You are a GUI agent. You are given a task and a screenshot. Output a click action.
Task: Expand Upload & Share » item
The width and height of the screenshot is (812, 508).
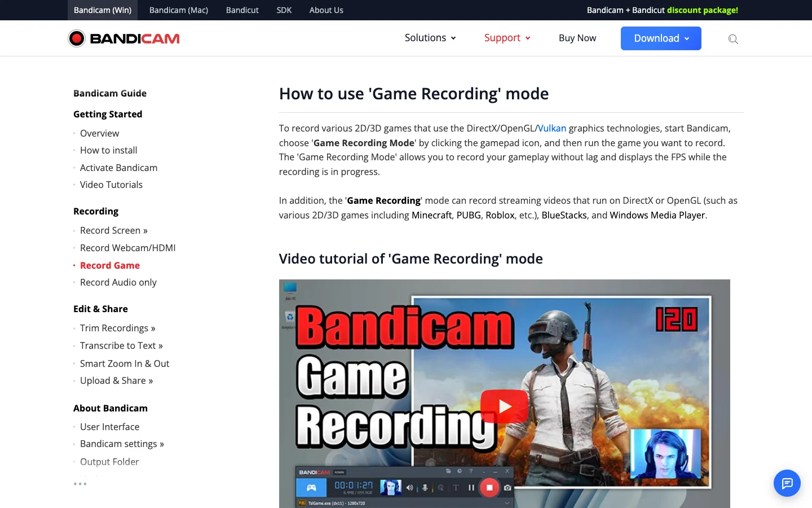click(117, 380)
